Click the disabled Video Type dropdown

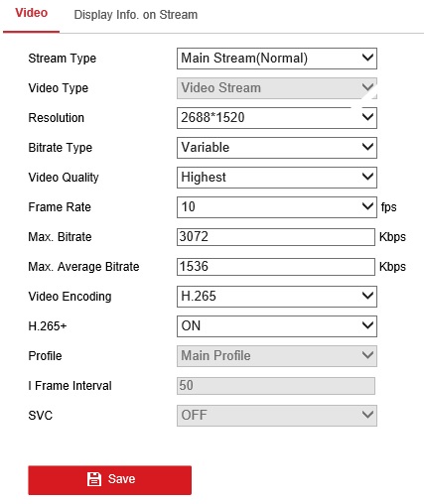click(x=277, y=88)
